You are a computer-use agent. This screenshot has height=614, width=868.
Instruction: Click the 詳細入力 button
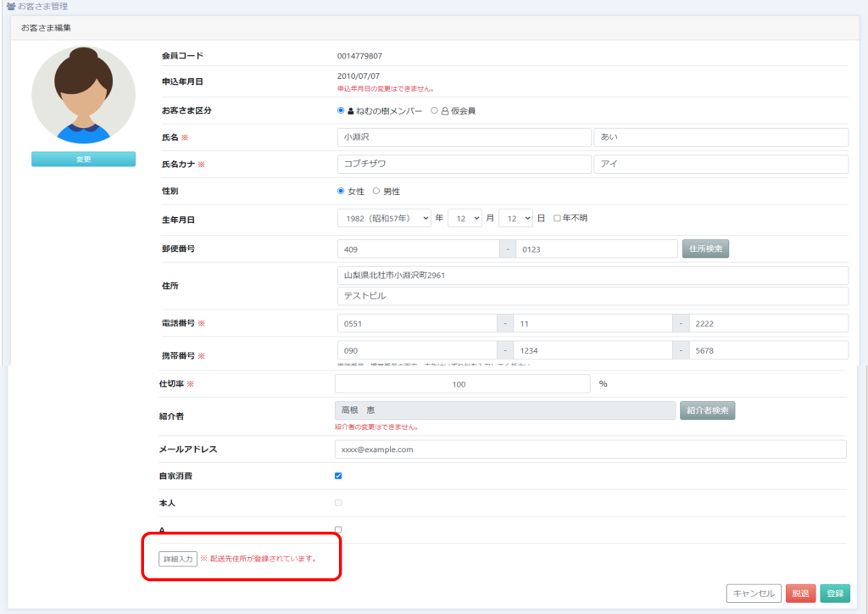178,559
